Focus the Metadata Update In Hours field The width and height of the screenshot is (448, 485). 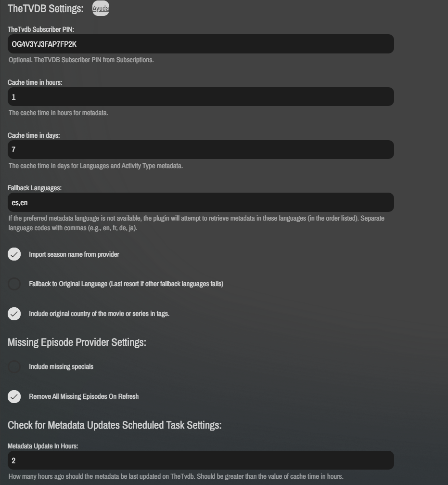(201, 460)
